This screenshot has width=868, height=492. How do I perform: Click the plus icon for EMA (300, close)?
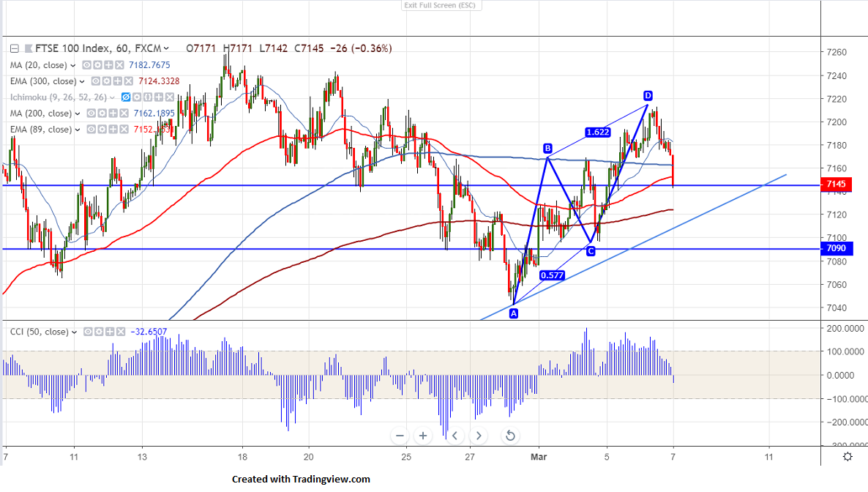tap(117, 81)
